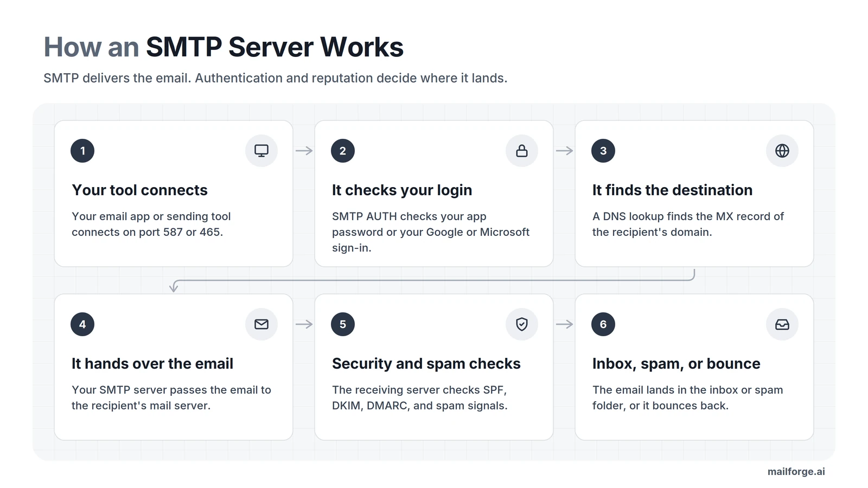Select the 'Your tool connects' heading
This screenshot has width=868, height=488.
click(139, 190)
